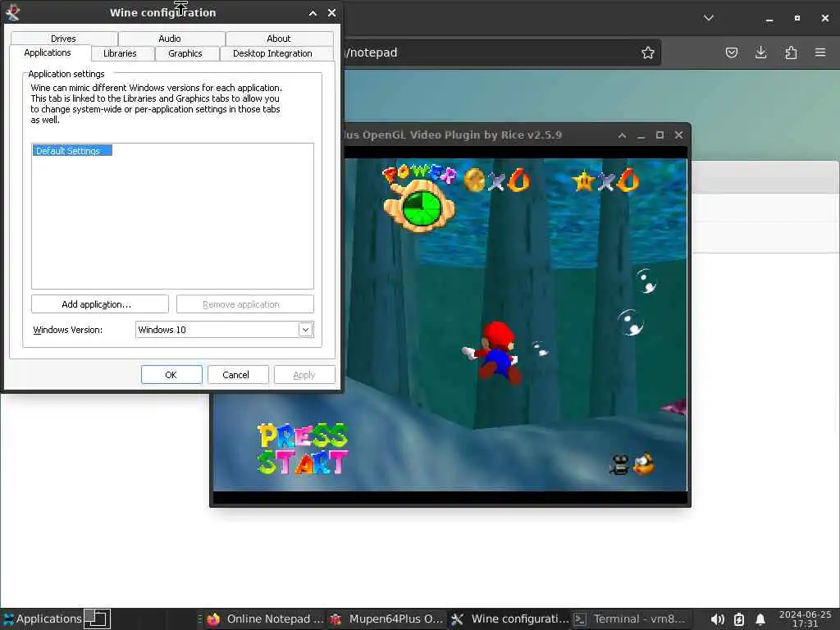Open the Firefox hamburger menu
The image size is (840, 630).
point(820,52)
